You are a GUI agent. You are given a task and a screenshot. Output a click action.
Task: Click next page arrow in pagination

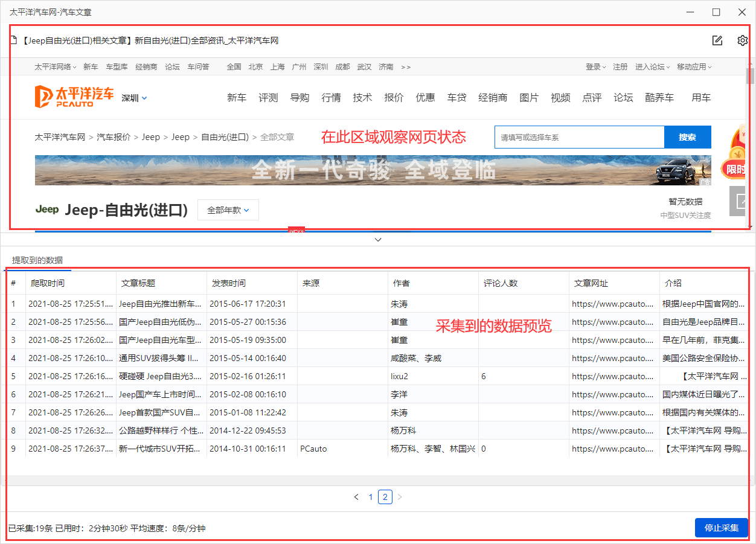tap(400, 497)
